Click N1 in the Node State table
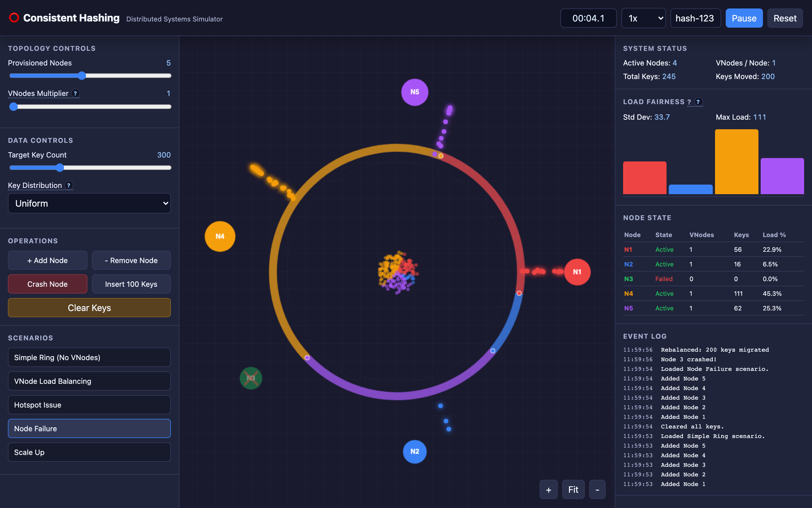The image size is (812, 508). pyautogui.click(x=628, y=250)
